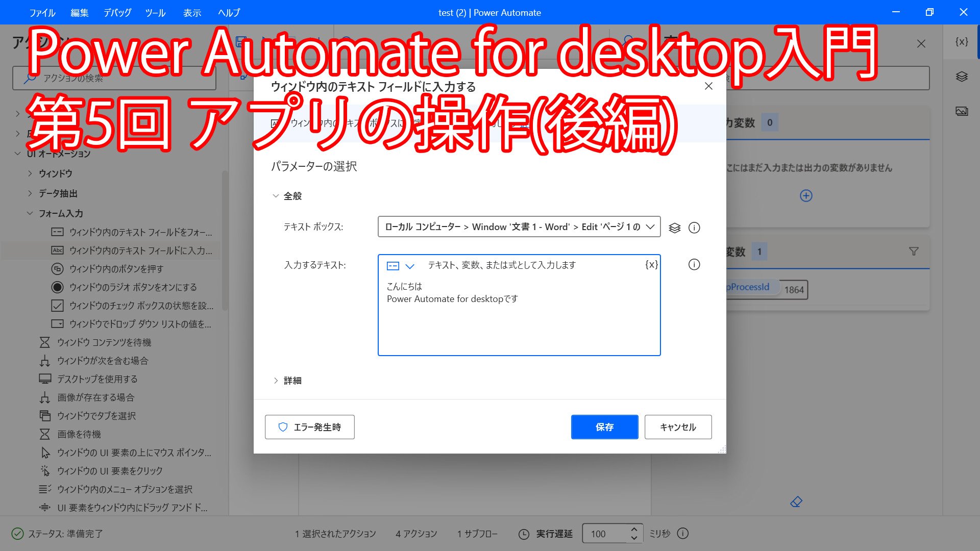Open the ヘルプ menu
Screen dimensions: 980x551
pyautogui.click(x=229, y=12)
